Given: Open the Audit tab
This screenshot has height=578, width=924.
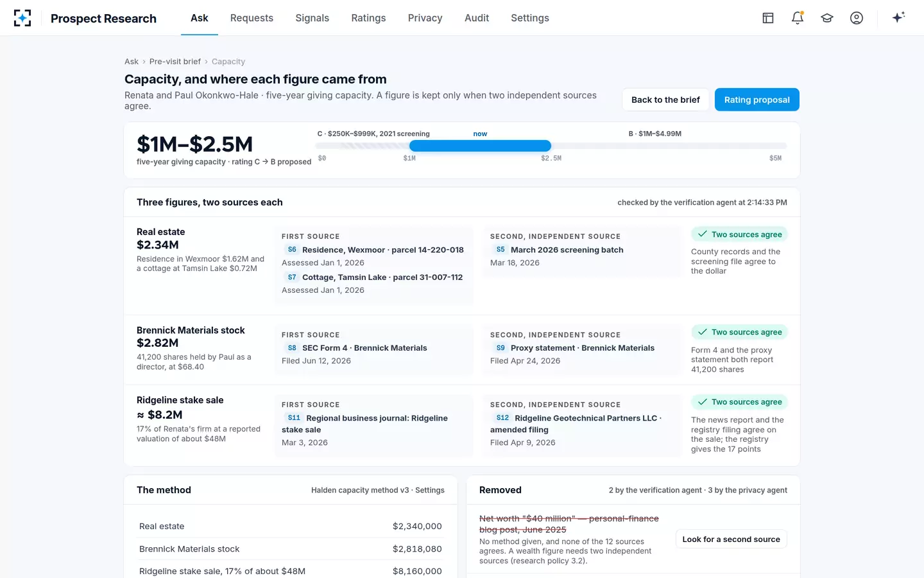Looking at the screenshot, I should pyautogui.click(x=477, y=18).
